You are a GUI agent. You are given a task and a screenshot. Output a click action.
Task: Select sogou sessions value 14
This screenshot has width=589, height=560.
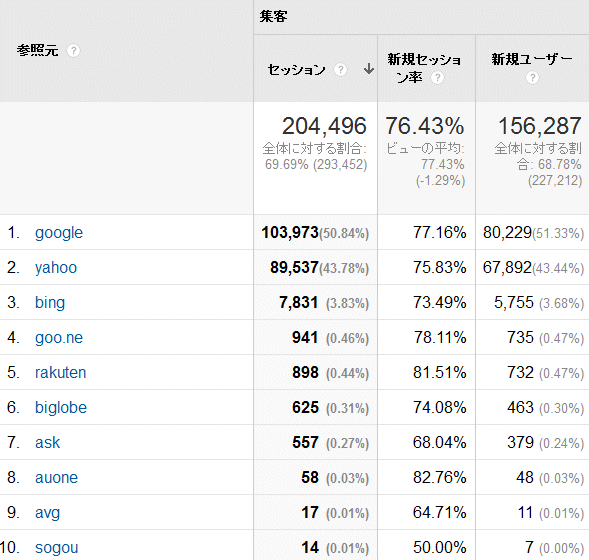(310, 547)
